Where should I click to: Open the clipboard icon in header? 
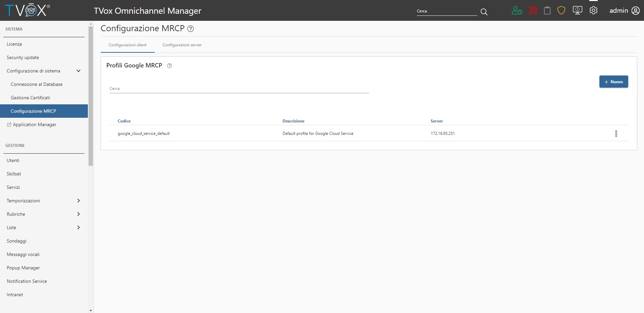click(x=547, y=10)
